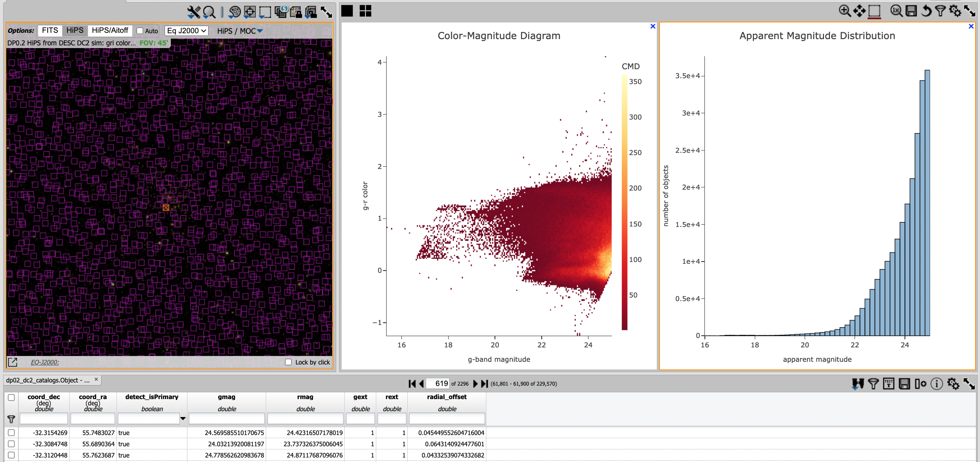Open the image pop-out icon at bottom left

coord(13,362)
